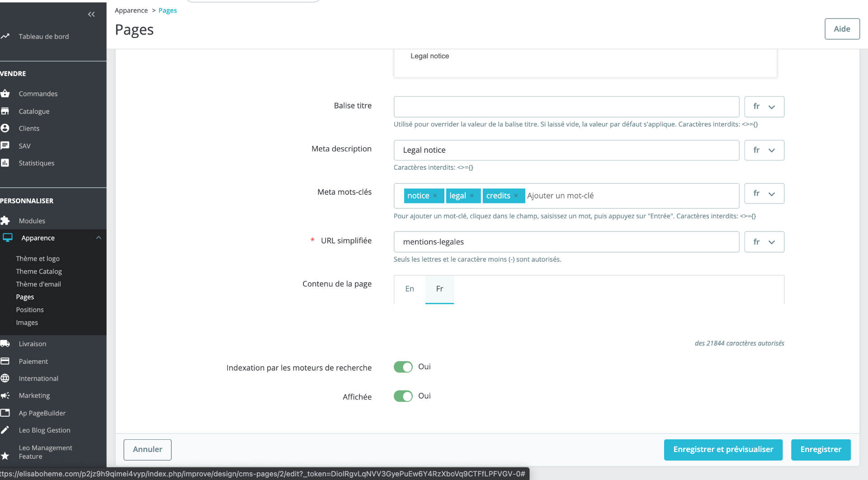Open Catalogue via store icon
The height and width of the screenshot is (480, 868).
[x=5, y=111]
